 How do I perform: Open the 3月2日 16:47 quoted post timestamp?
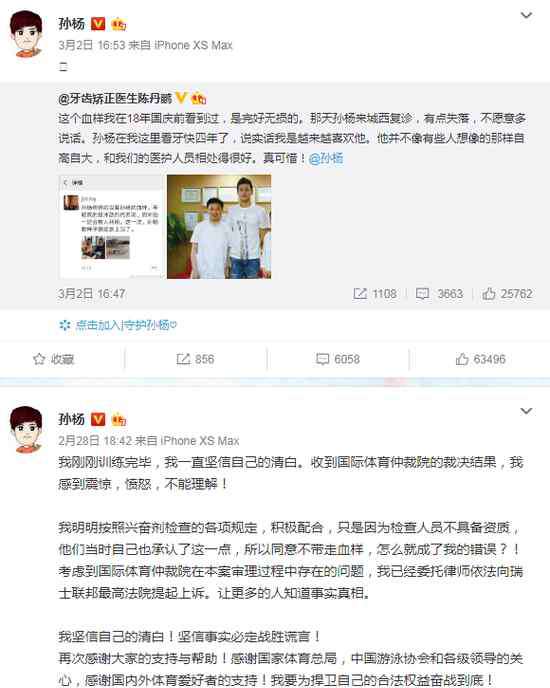click(x=92, y=294)
